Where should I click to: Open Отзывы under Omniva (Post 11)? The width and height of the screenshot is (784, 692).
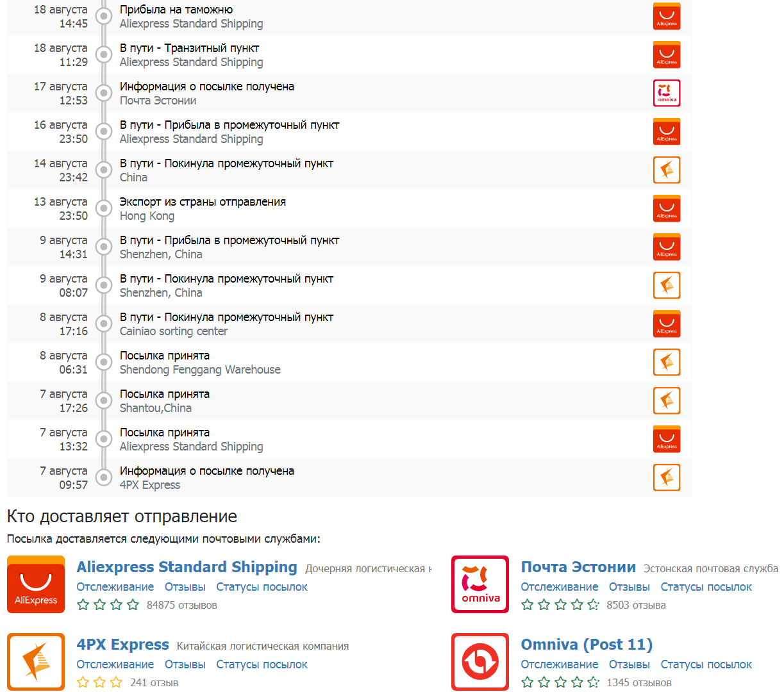[630, 664]
